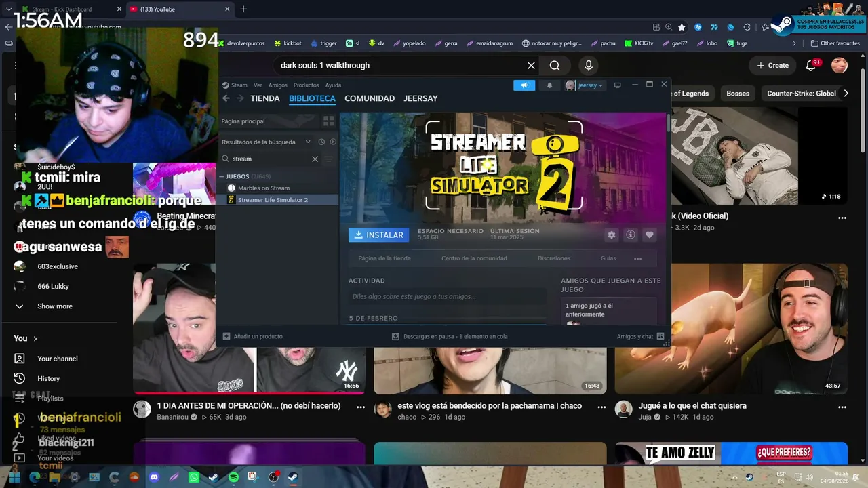Open Descargas en pausa downloads status
The width and height of the screenshot is (868, 488).
pyautogui.click(x=450, y=336)
